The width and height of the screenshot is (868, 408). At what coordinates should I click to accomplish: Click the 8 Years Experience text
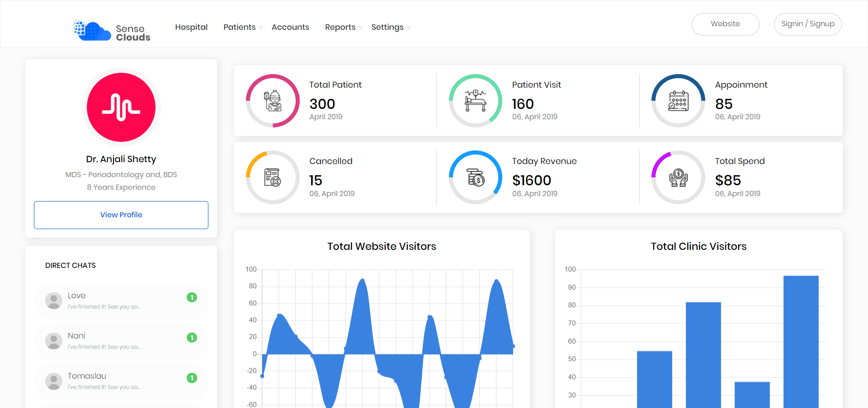121,187
